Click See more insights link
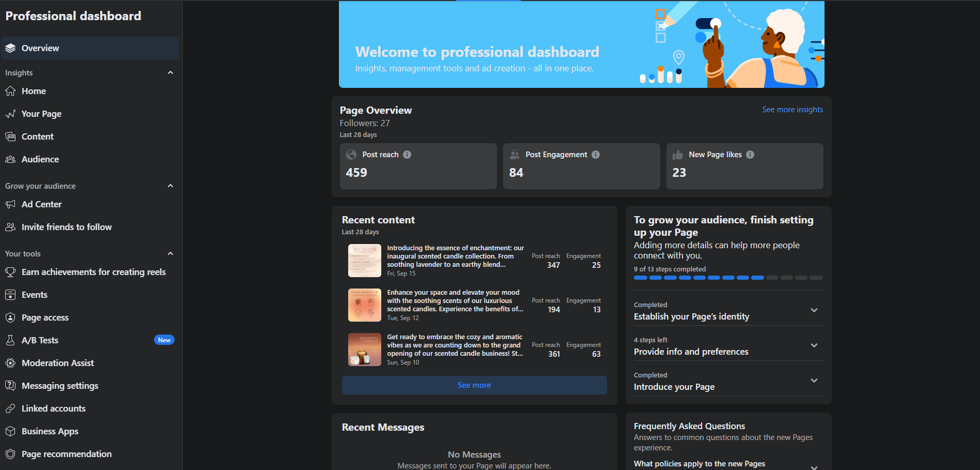Image resolution: width=980 pixels, height=470 pixels. tap(792, 110)
